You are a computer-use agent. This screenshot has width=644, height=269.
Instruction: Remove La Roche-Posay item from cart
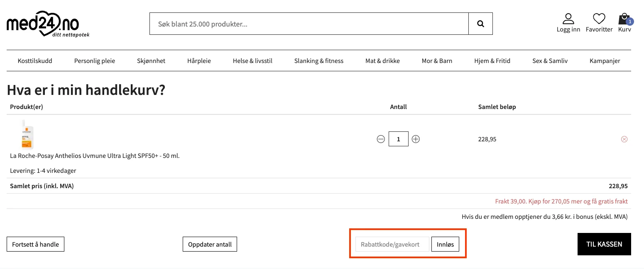[x=624, y=139]
